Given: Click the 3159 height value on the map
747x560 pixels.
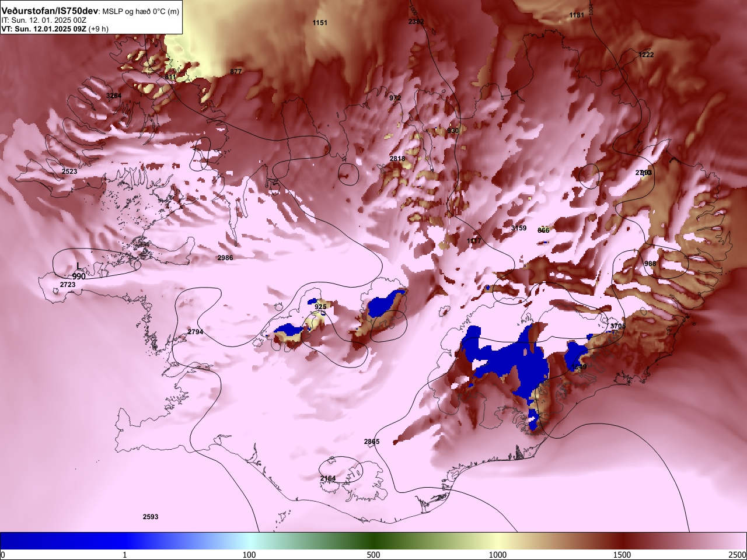Looking at the screenshot, I should (x=519, y=228).
